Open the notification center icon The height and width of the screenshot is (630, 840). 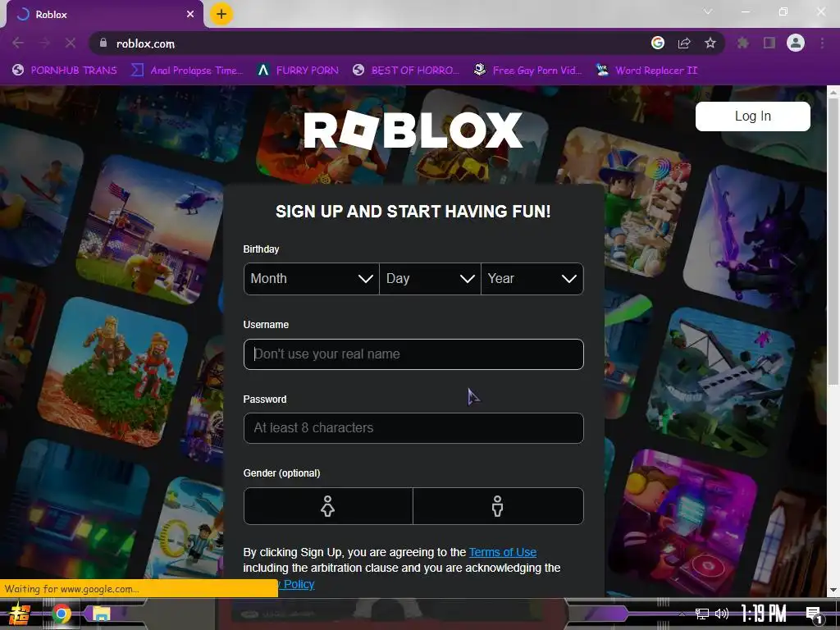pyautogui.click(x=814, y=614)
